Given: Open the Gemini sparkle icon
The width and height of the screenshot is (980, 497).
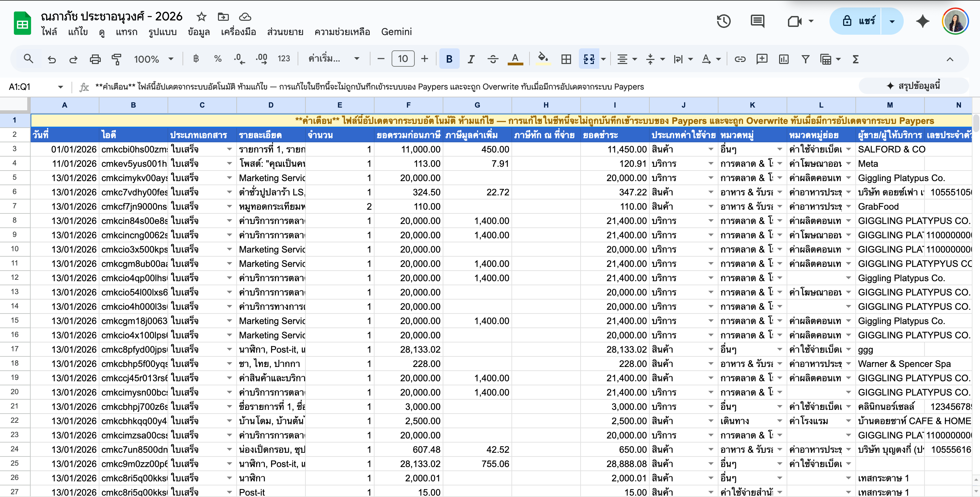Looking at the screenshot, I should coord(922,21).
